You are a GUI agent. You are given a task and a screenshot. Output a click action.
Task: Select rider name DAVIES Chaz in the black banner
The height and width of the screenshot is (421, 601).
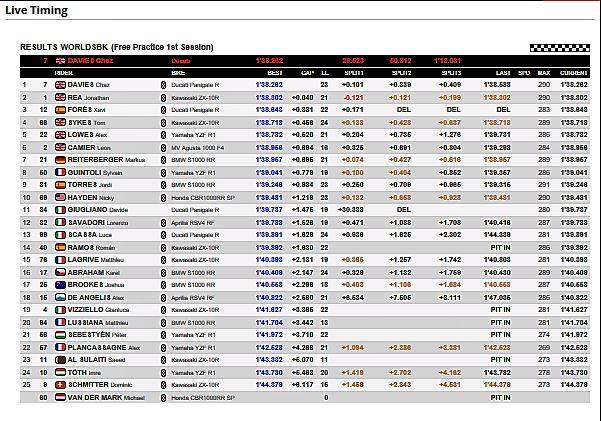pos(90,61)
